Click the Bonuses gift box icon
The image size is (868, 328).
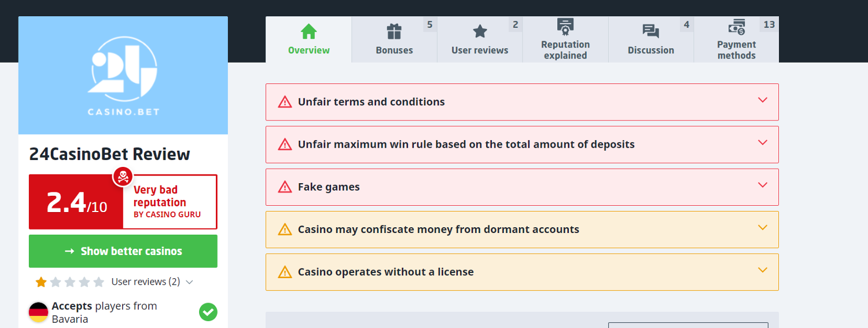point(394,31)
